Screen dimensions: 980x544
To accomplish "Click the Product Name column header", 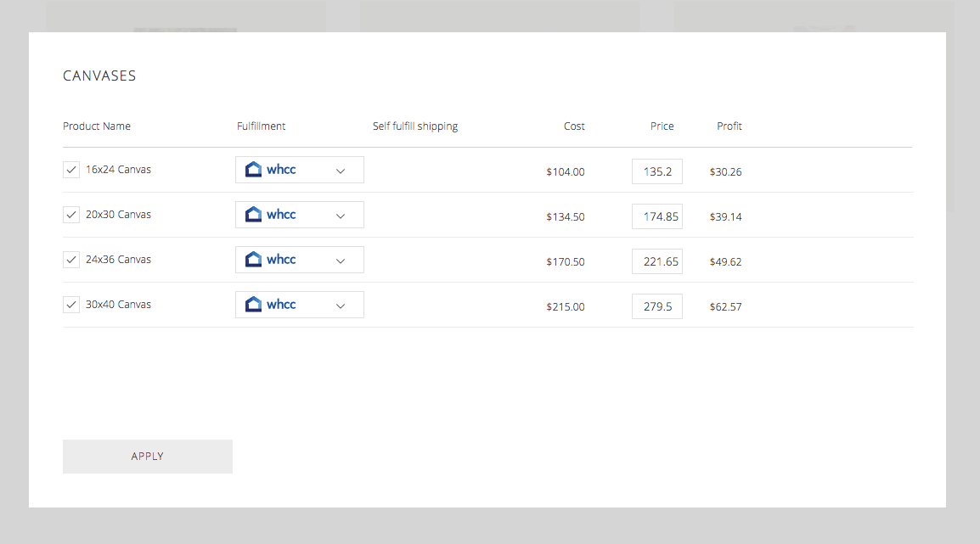I will tap(97, 126).
